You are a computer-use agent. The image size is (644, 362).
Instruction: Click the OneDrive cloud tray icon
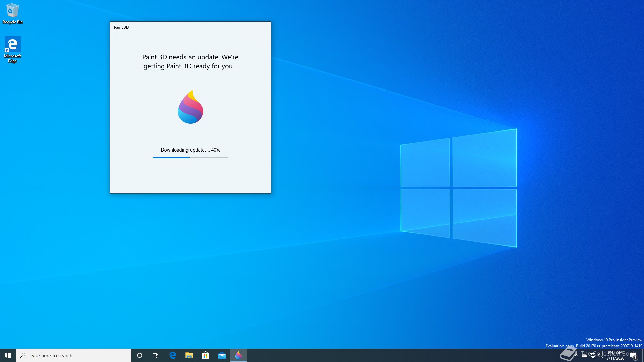[585, 355]
